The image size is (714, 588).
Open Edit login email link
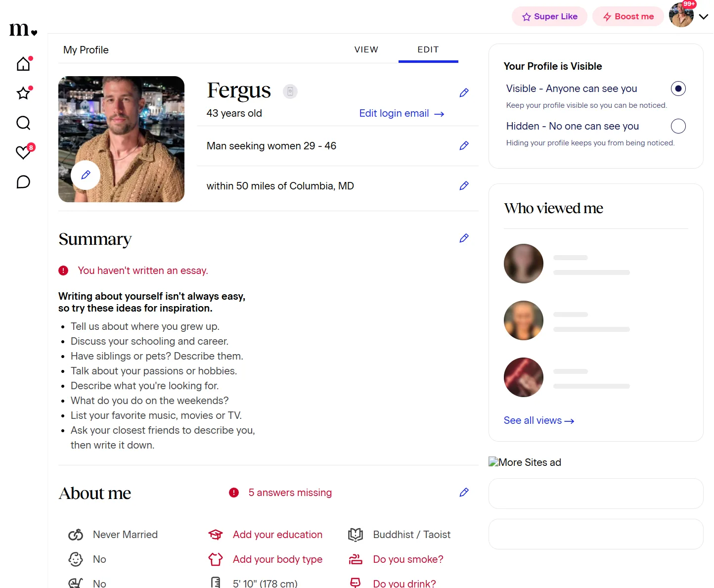point(402,113)
